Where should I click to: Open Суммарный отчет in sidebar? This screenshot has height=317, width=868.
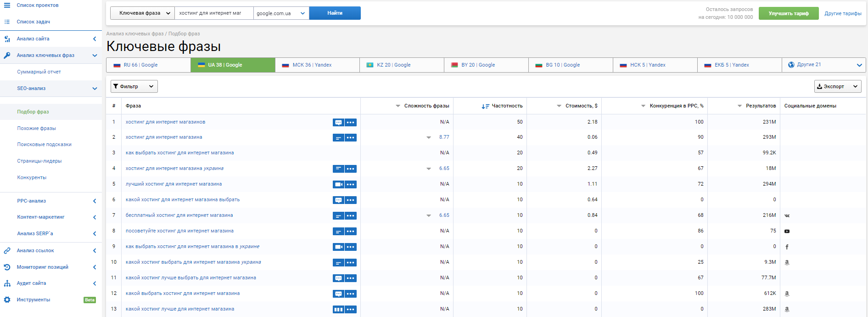(39, 72)
